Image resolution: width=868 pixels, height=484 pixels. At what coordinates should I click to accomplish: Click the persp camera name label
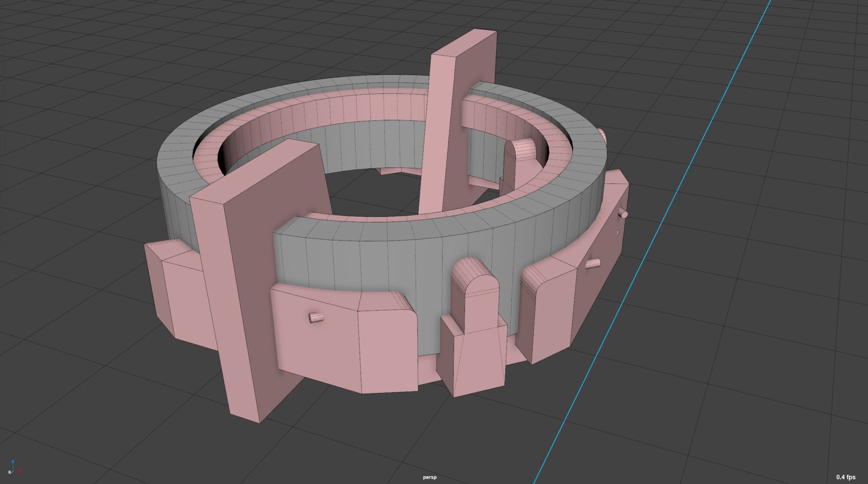[430, 477]
